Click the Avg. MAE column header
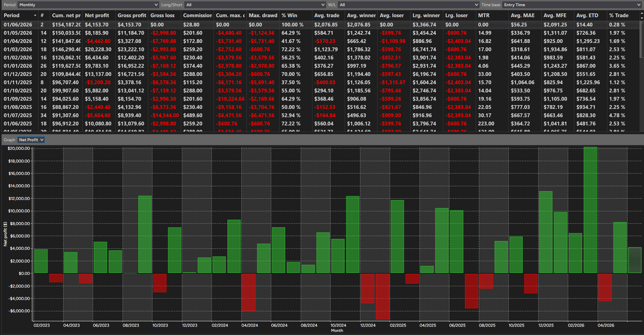 tap(524, 16)
